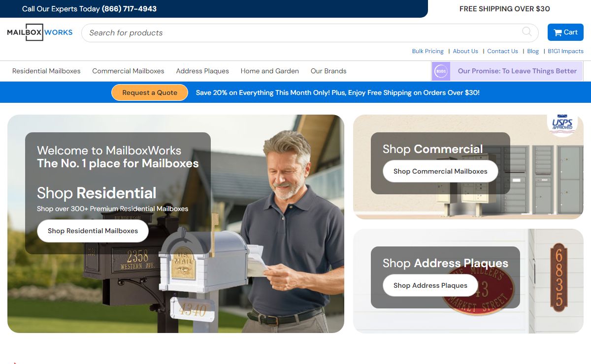
Task: Visit the Blog link
Action: (533, 51)
